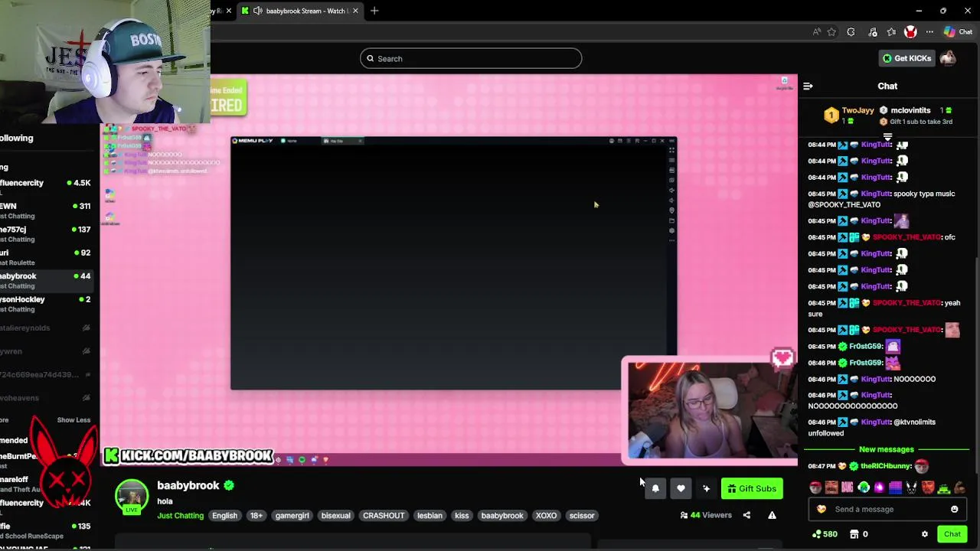Close the baabybrook Stream tab
980x551 pixels.
tap(355, 11)
